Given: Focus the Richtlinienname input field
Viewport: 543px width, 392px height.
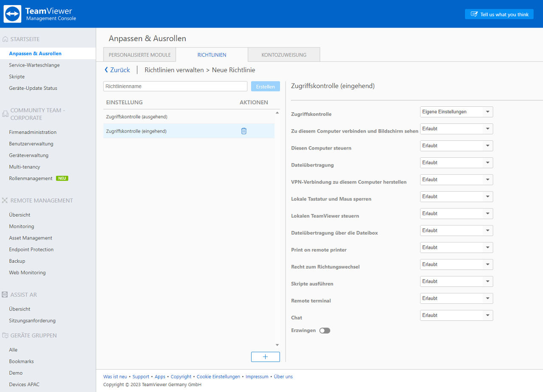Looking at the screenshot, I should pos(175,86).
